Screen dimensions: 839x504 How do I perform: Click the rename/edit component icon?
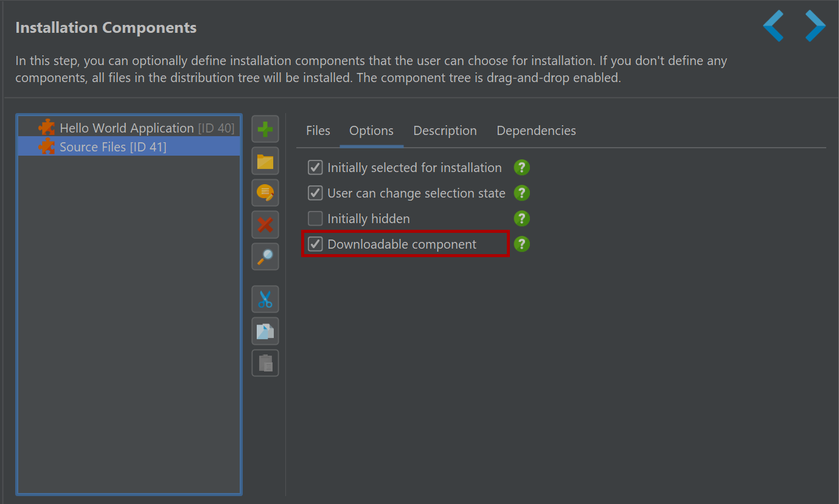265,193
